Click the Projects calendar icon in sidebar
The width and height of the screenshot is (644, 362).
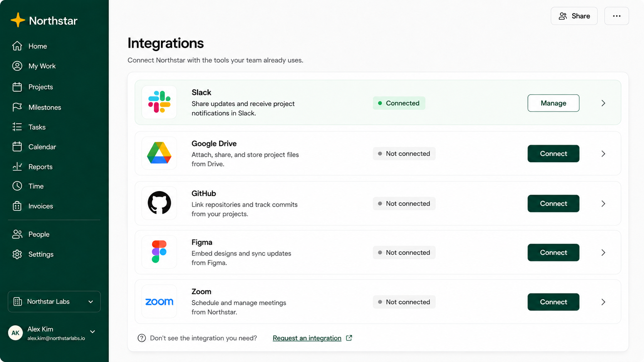[x=17, y=87]
